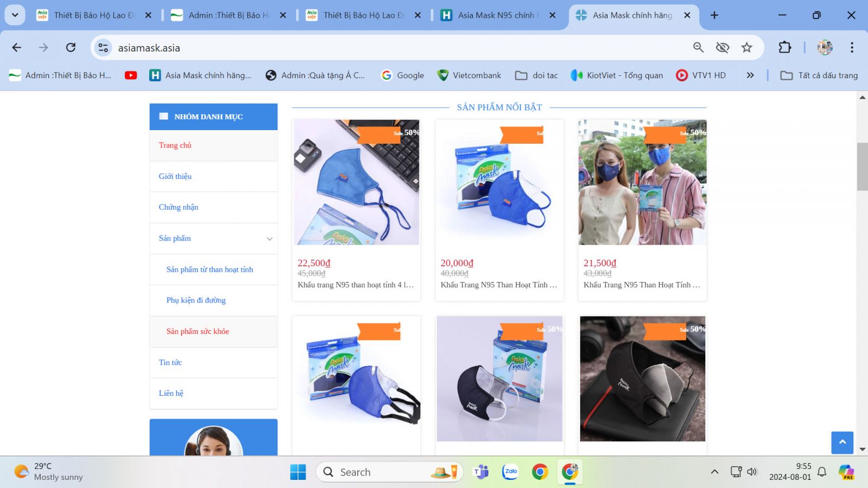Click the page vertical scrollbar thumb
The image size is (868, 488).
tap(862, 166)
